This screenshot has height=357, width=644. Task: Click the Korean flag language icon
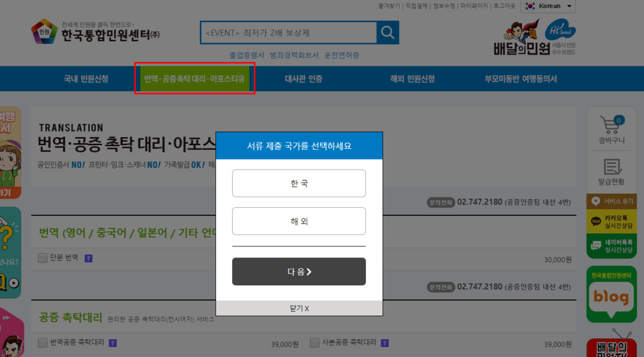click(x=530, y=6)
